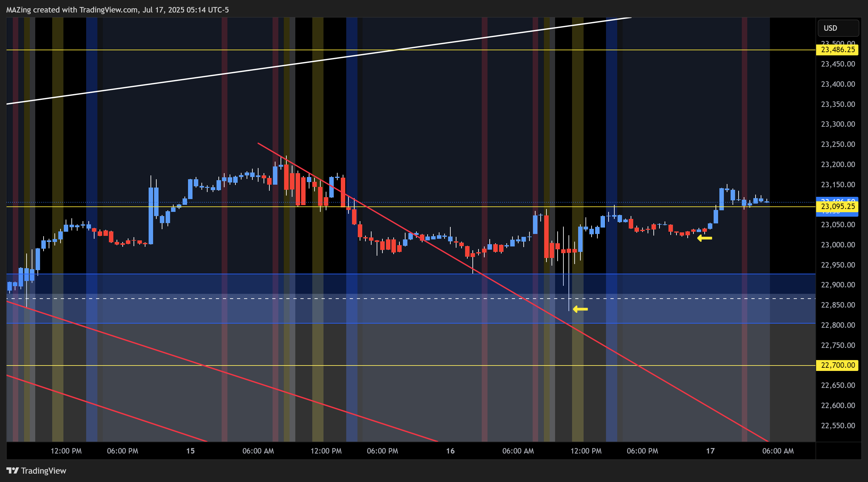868x482 pixels.
Task: Click the date label 17 on time axis
Action: point(710,451)
